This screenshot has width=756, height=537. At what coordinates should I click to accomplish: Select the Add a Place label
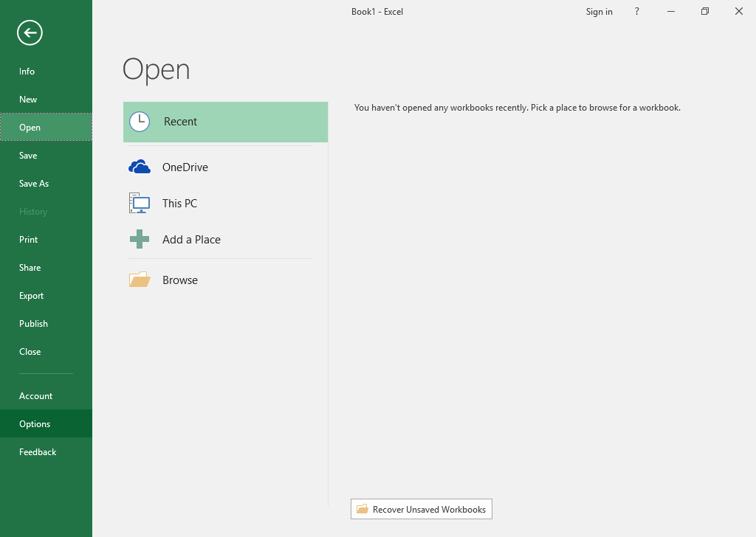(x=191, y=239)
